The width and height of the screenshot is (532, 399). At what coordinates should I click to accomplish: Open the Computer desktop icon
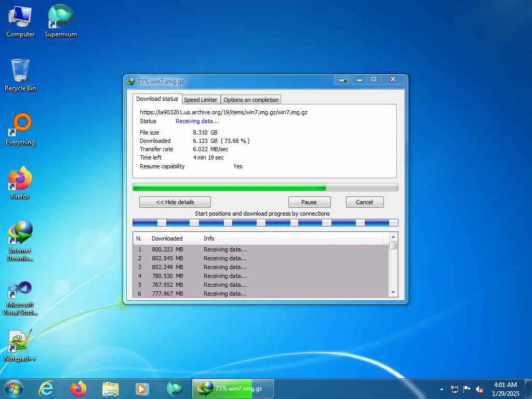20,21
